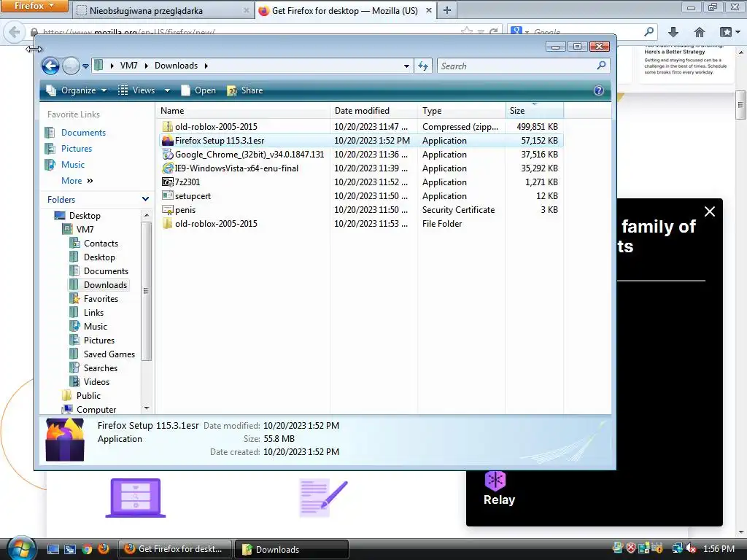This screenshot has width=747, height=560.
Task: Collapse the Folders pane chevron
Action: coord(145,200)
